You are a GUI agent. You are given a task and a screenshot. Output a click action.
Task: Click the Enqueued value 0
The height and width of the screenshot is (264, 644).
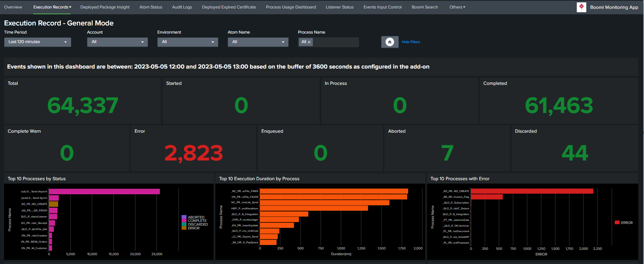[321, 153]
